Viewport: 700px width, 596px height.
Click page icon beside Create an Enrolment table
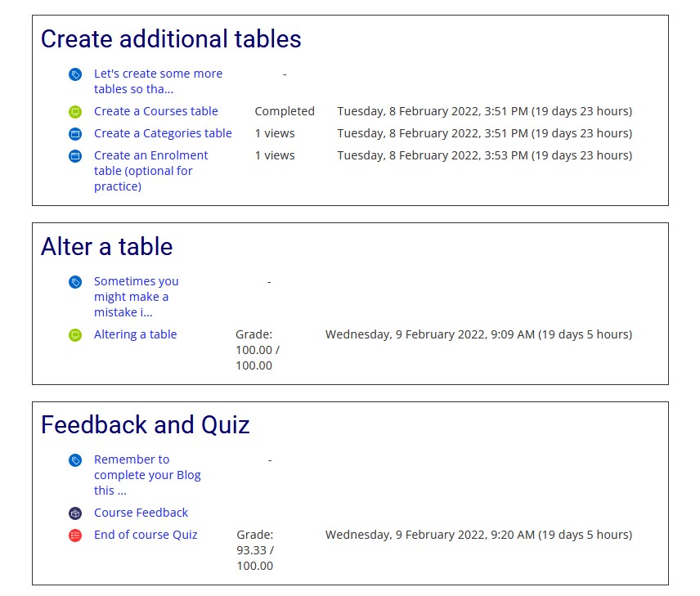point(75,156)
